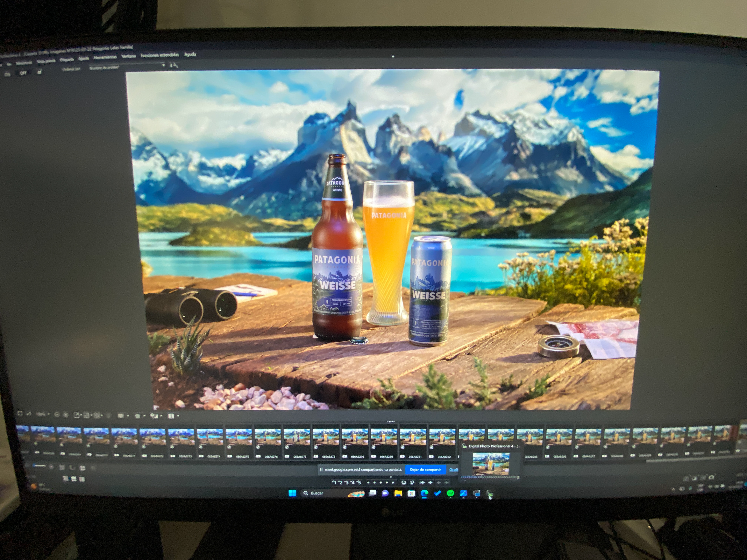Click the Dejar de compartir button
This screenshot has width=747, height=560.
[x=425, y=470]
